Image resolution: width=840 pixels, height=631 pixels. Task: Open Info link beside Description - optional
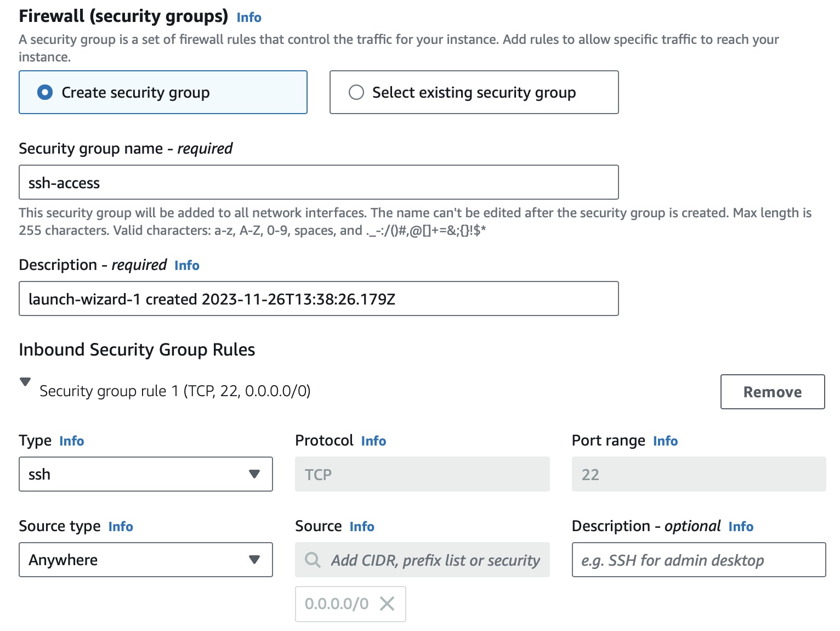coord(741,527)
